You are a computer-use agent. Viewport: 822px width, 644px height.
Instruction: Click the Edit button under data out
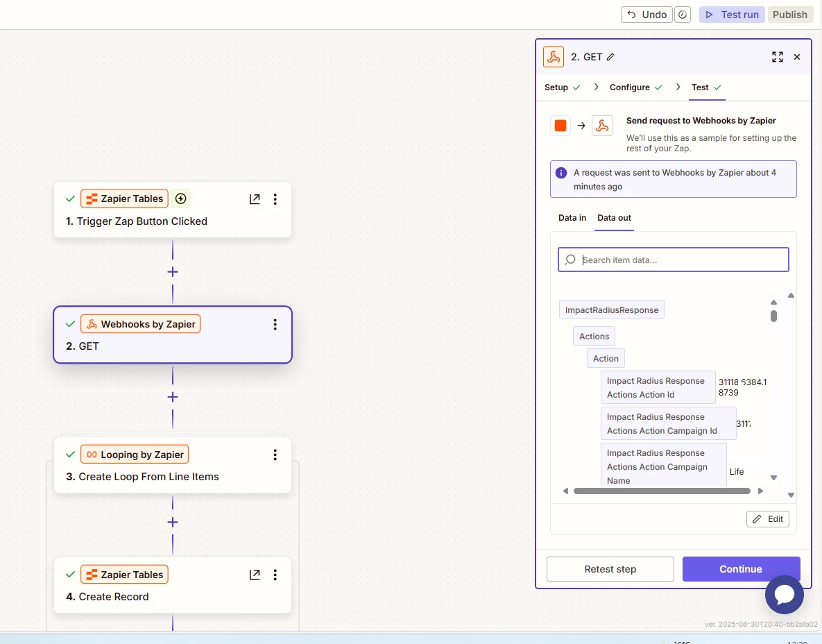tap(767, 519)
